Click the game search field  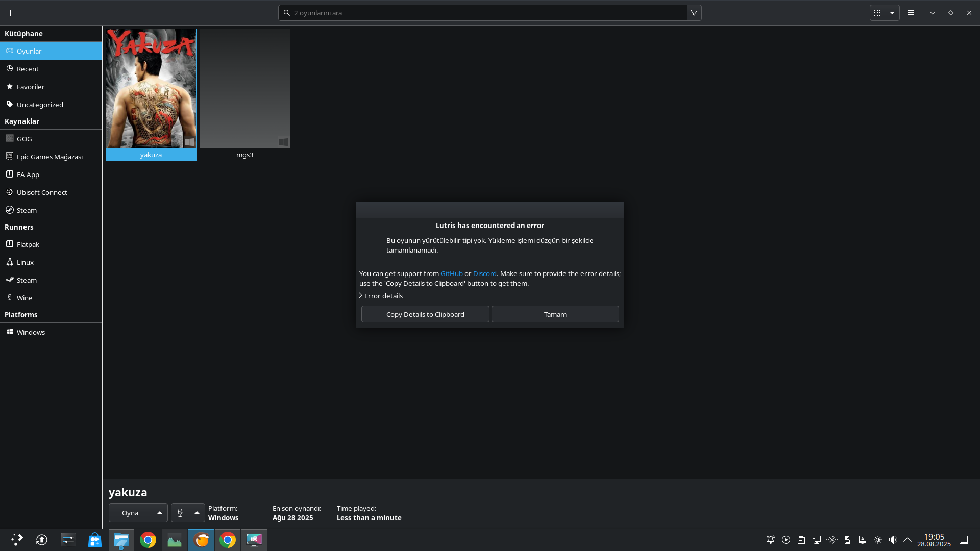(482, 13)
